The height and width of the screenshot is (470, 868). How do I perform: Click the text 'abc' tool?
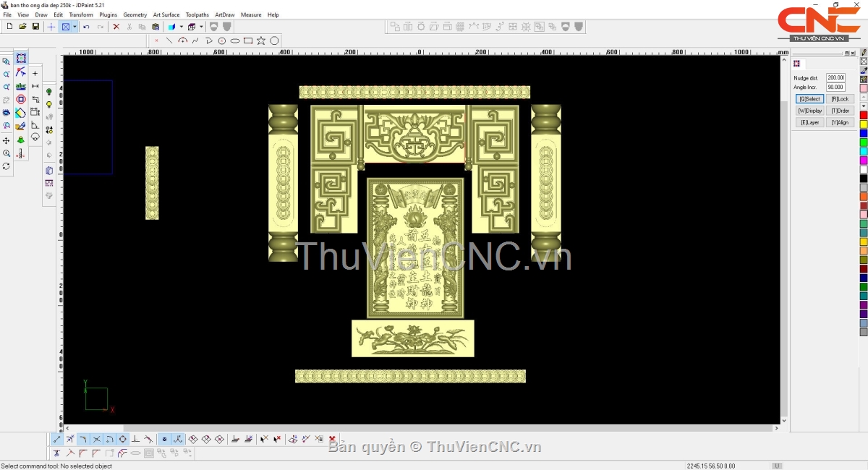pos(21,86)
